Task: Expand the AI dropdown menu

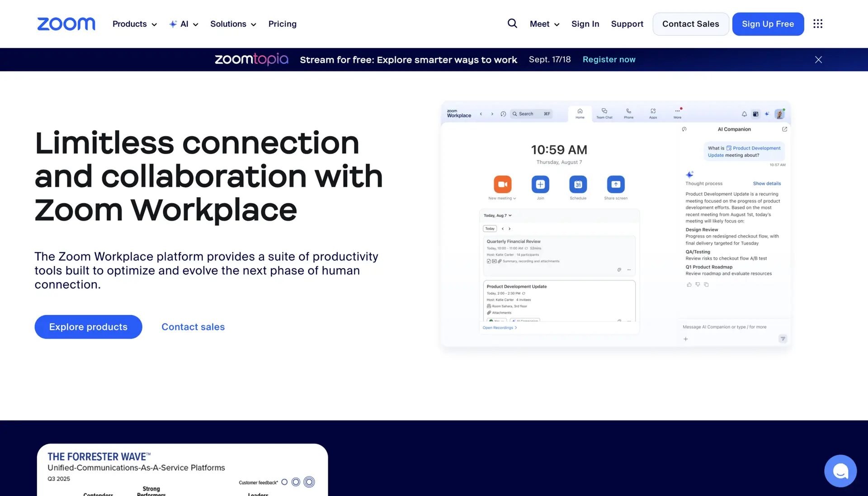Action: [184, 24]
